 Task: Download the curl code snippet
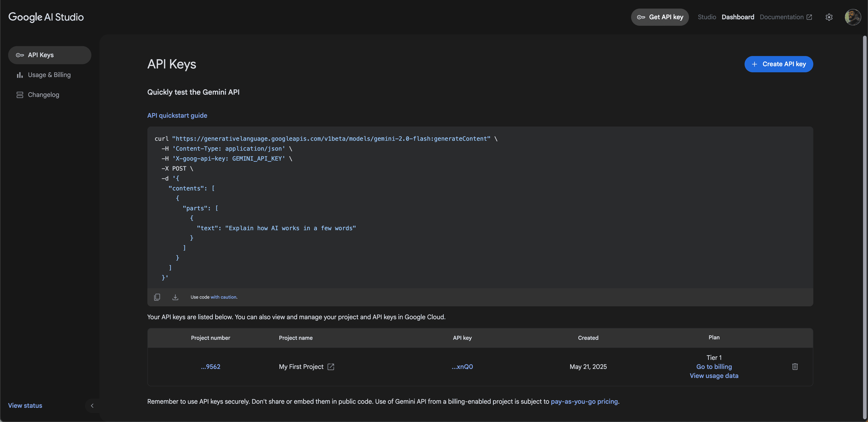[x=175, y=297]
